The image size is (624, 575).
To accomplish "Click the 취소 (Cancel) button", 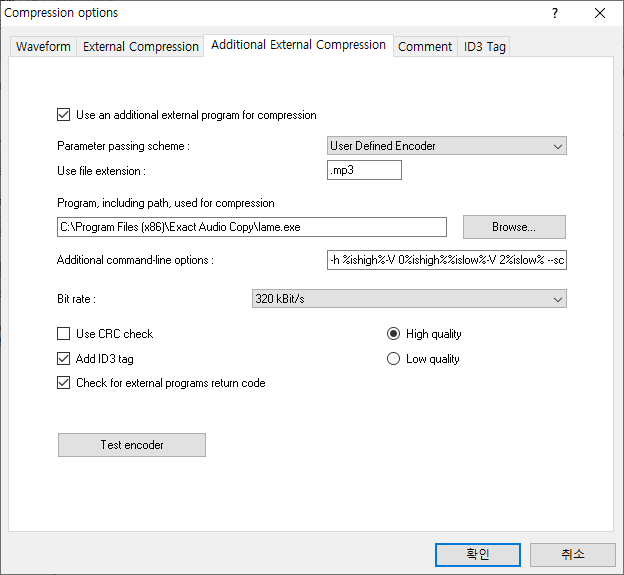I will 572,554.
